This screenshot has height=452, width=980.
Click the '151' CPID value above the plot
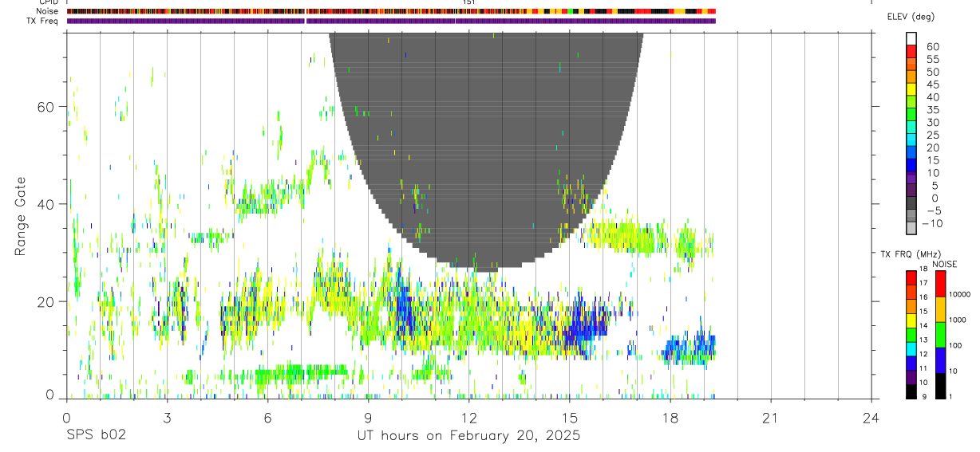(x=469, y=2)
